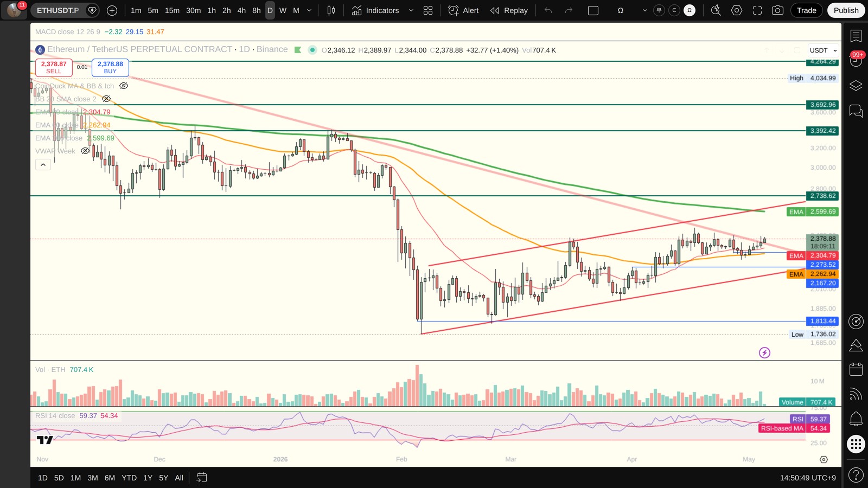Expand the Indicators favorites dropdown arrow

click(411, 10)
